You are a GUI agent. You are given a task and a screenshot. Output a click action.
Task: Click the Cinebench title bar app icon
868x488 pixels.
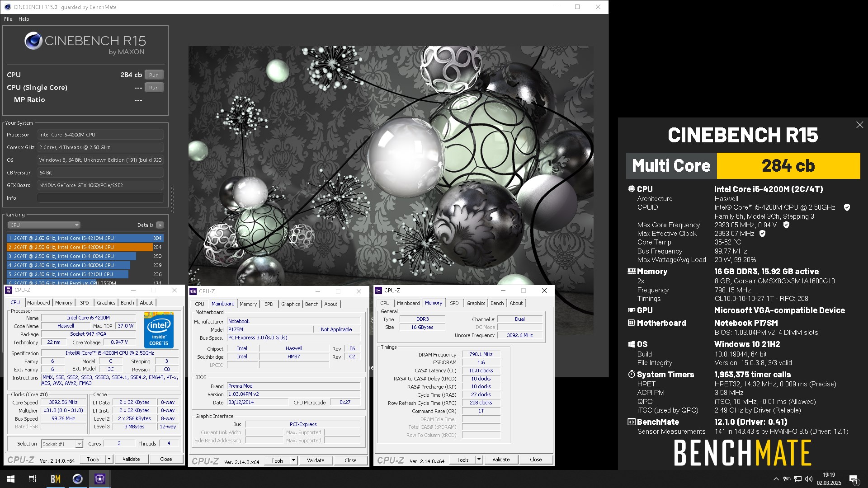click(x=8, y=7)
